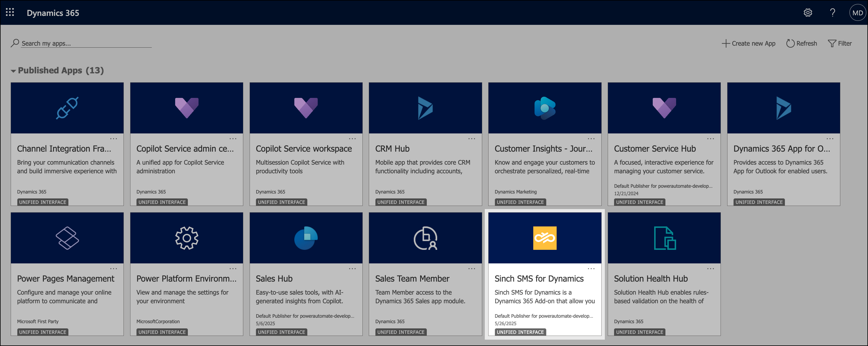Click '5/6/2025' date on Sales Hub
868x346 pixels.
coord(265,324)
